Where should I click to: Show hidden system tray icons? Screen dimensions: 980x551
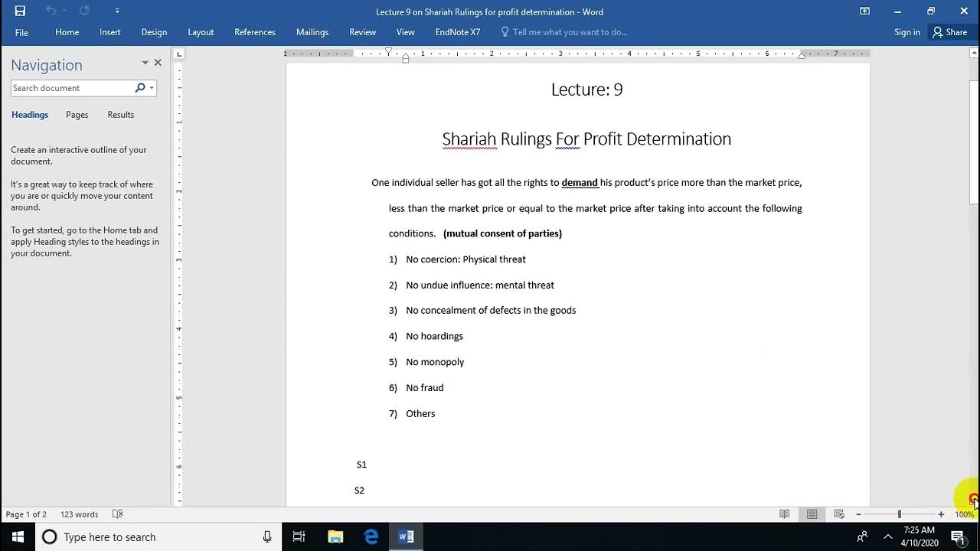click(x=888, y=537)
